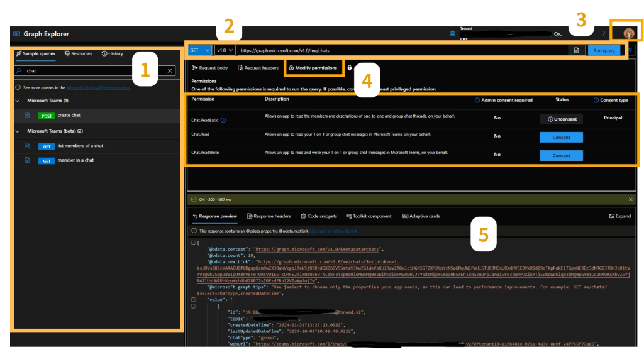Click the Request body arrow icon
The width and height of the screenshot is (644, 362).
[195, 68]
